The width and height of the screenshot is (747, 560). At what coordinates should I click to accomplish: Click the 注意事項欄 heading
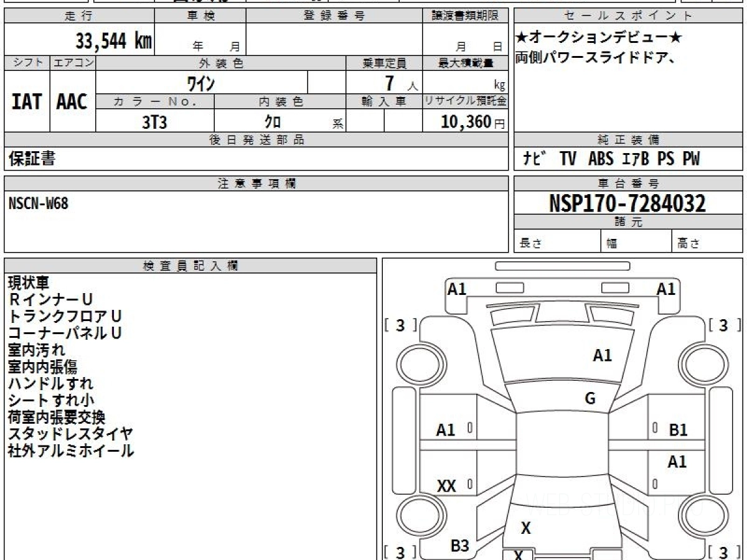pos(256,184)
